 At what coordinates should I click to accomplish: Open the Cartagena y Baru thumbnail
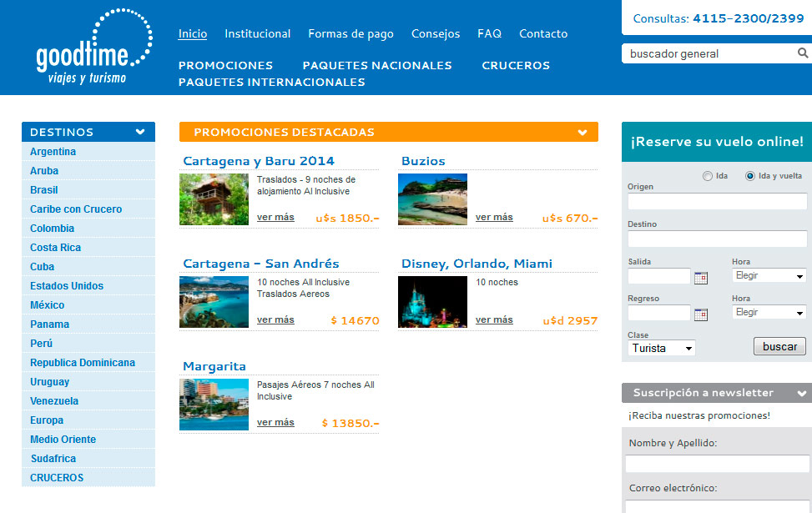[x=214, y=199]
